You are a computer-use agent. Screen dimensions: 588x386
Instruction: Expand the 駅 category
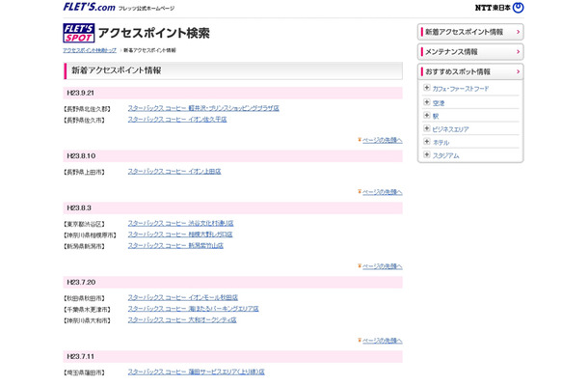click(426, 115)
